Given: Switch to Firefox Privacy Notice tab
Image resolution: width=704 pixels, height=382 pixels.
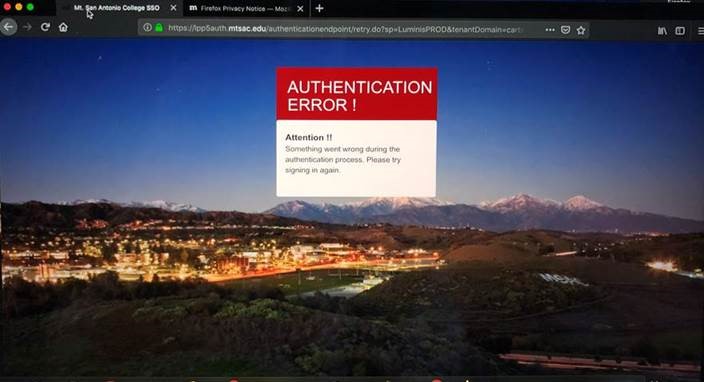Looking at the screenshot, I should click(x=246, y=9).
